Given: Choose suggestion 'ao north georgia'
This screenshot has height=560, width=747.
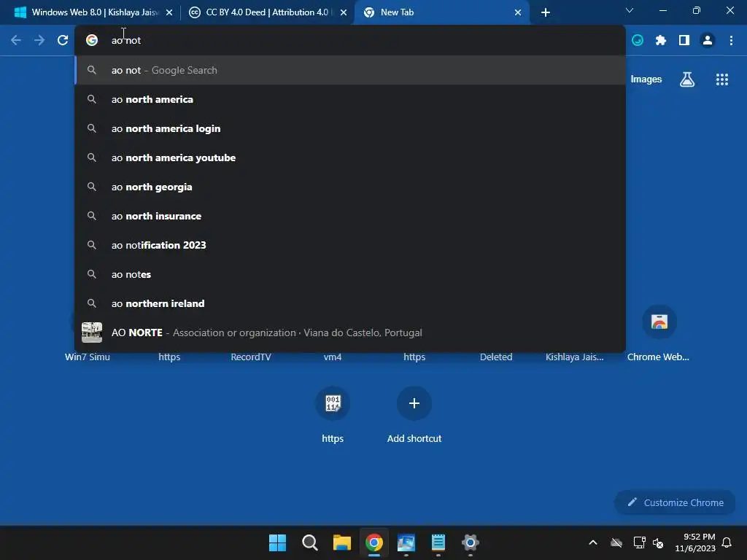Looking at the screenshot, I should [x=350, y=187].
